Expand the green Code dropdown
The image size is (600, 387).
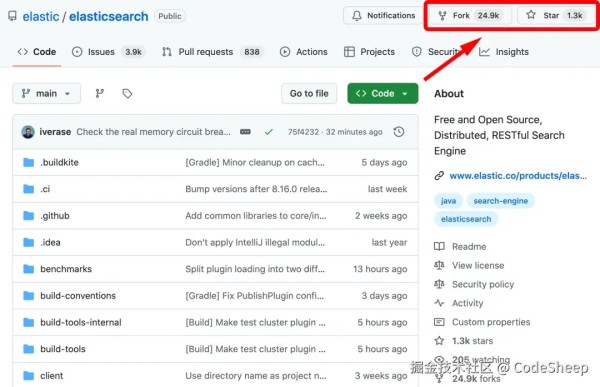(383, 93)
